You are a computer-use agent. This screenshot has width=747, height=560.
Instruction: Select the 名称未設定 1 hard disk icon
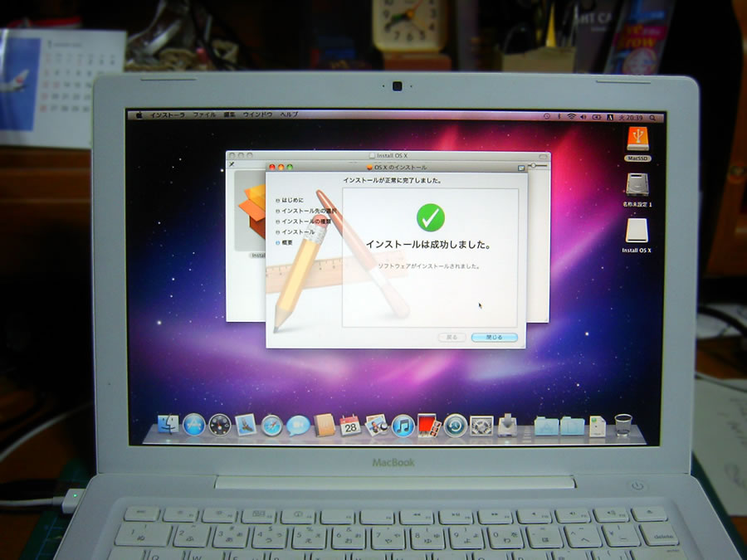pyautogui.click(x=637, y=184)
